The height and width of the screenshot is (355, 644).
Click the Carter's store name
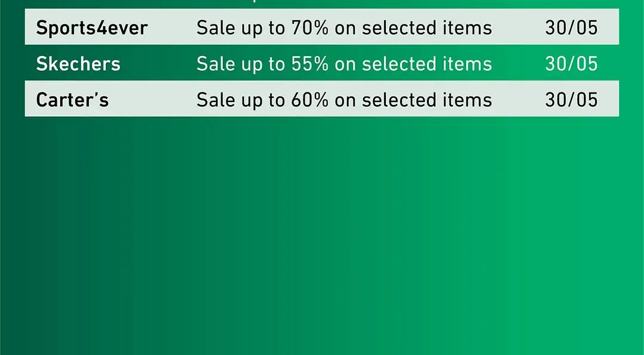72,100
